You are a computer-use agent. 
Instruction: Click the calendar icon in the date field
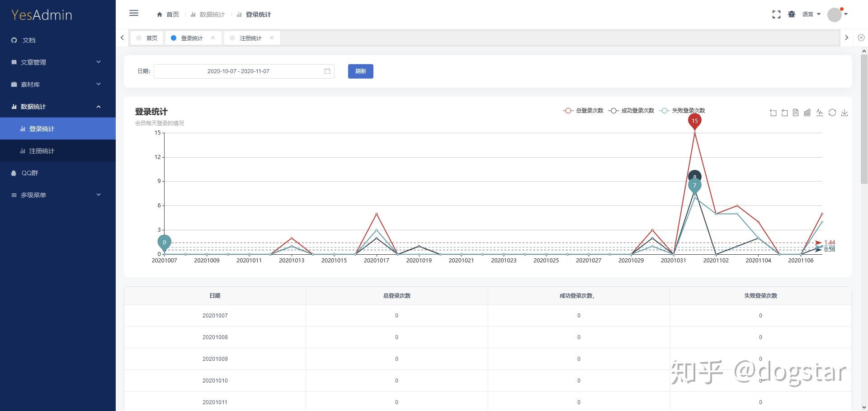tap(327, 71)
